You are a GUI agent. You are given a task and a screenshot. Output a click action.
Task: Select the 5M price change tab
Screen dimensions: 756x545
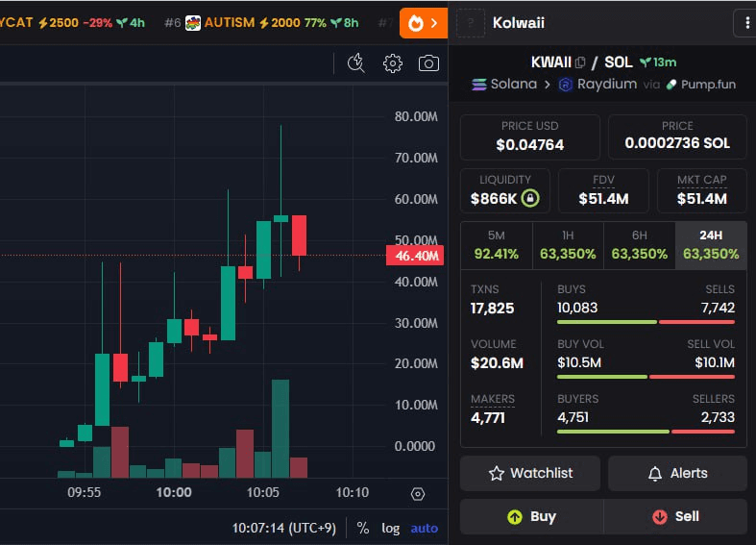496,245
